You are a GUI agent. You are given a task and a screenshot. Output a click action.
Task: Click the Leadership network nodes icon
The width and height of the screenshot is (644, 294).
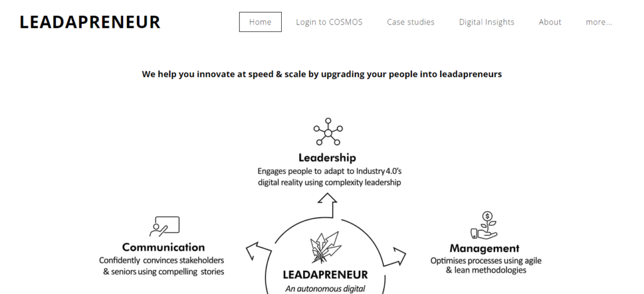click(328, 132)
